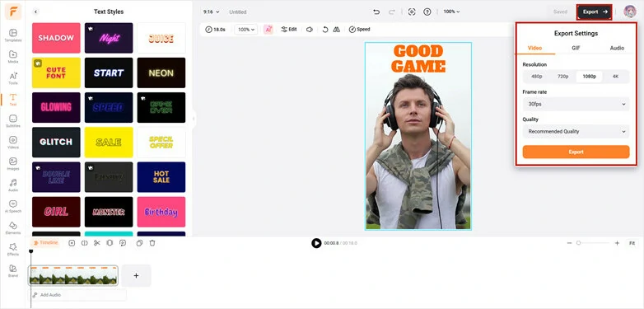The image size is (644, 309).
Task: Click the timeline zoom slider handle
Action: click(578, 243)
